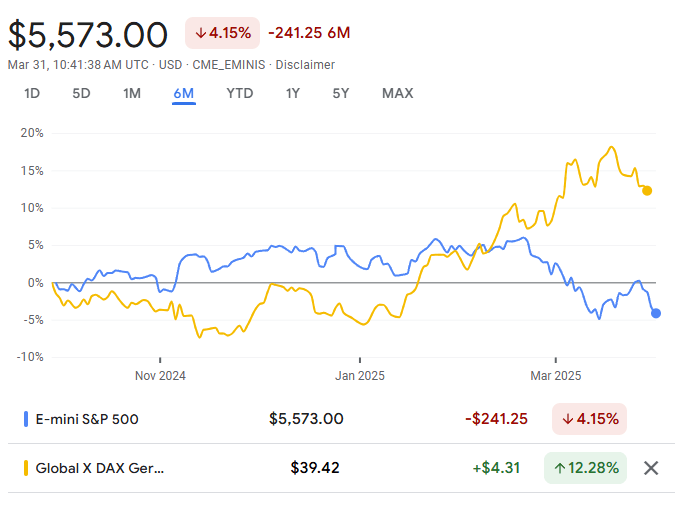Select the 1D time range tab
The image size is (695, 506).
coord(32,94)
